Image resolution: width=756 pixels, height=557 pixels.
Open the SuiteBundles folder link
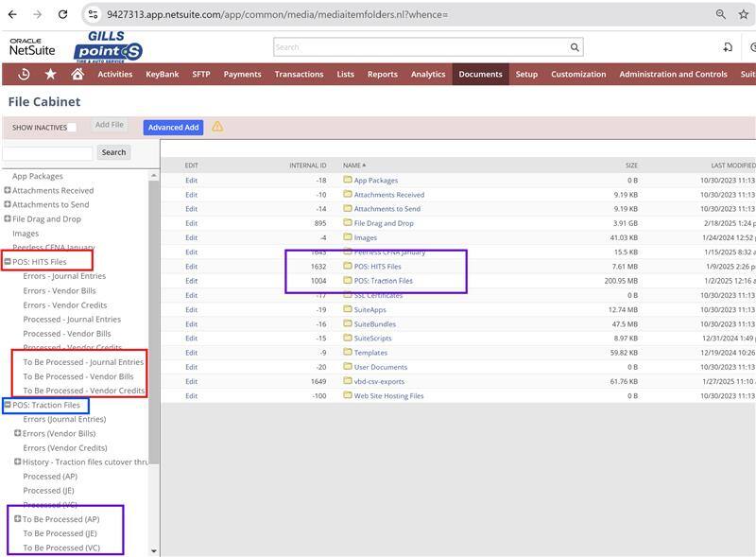click(374, 323)
